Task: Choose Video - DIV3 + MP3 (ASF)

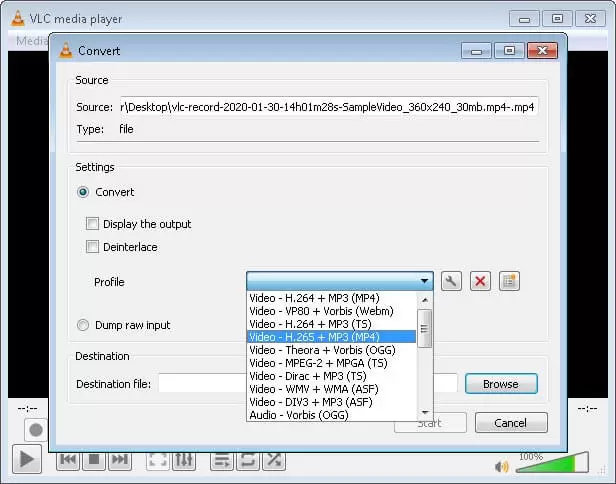Action: coord(331,402)
